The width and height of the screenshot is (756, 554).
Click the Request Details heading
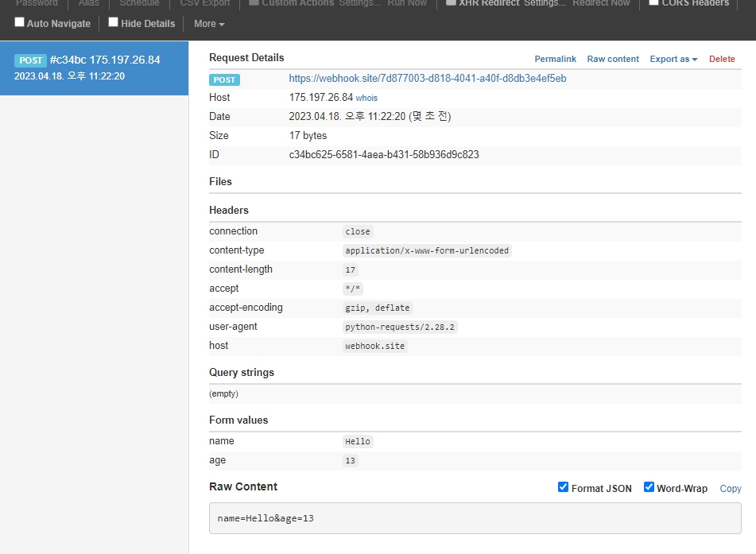[246, 58]
